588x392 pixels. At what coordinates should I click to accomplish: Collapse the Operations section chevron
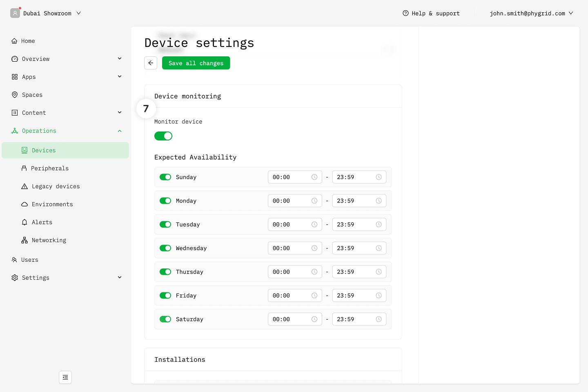point(120,131)
